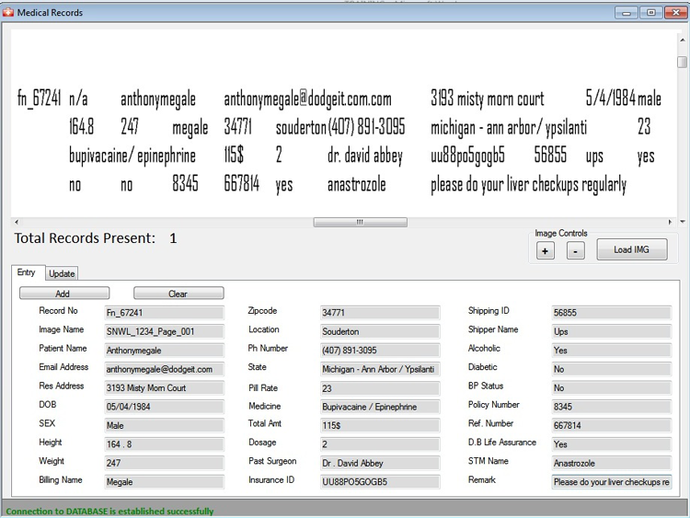Click the STM Name field
The height and width of the screenshot is (518, 690).
tap(611, 463)
